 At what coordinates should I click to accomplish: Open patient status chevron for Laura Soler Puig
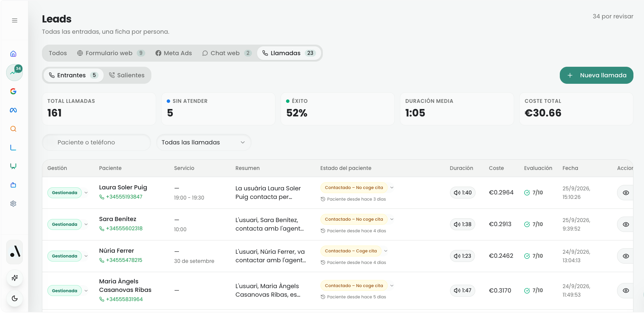click(392, 188)
